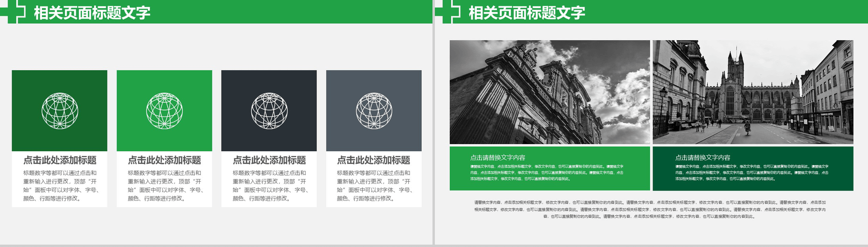Click 点击此处添加标题 under the bright green card
This screenshot has height=247, width=868.
[x=165, y=160]
